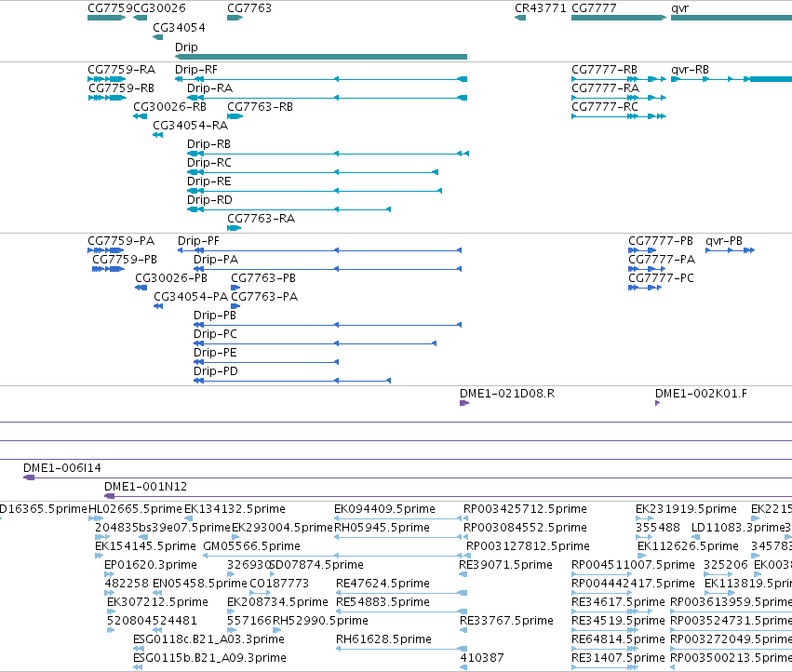Click EST ESG0118c.B21_A03.3prime label
The image size is (792, 672).
[208, 639]
